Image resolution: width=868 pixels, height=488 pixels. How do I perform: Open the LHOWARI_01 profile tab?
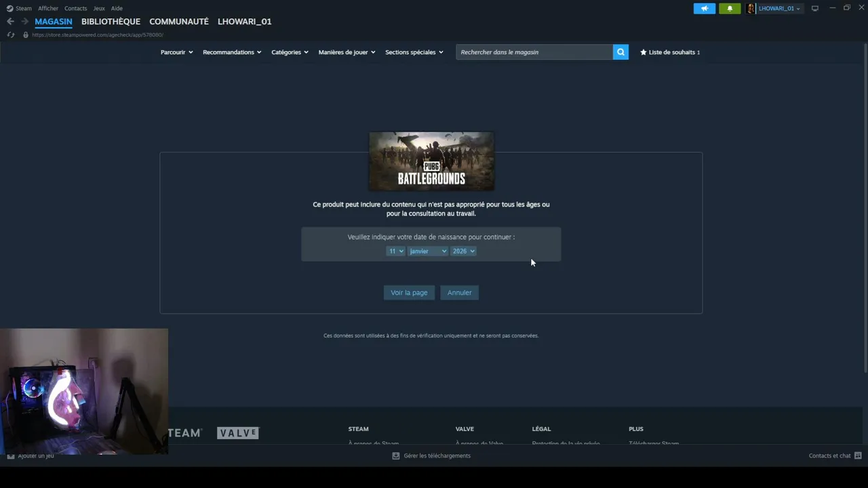(244, 22)
